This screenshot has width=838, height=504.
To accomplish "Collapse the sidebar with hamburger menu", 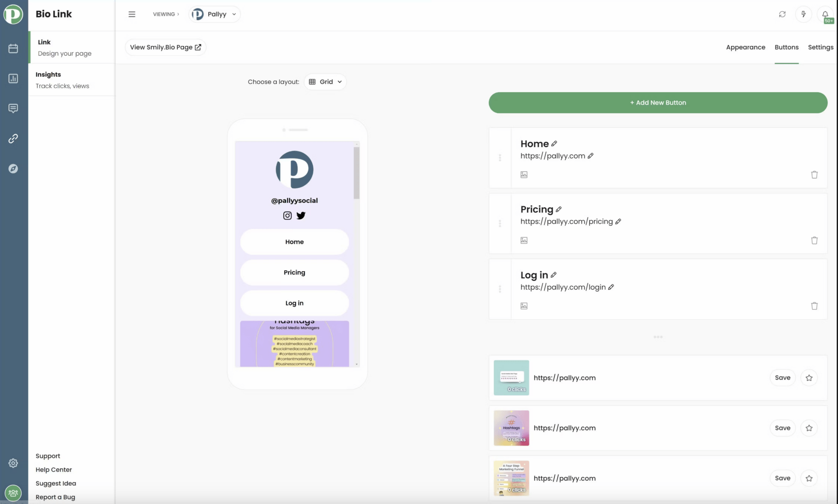I will click(x=132, y=14).
